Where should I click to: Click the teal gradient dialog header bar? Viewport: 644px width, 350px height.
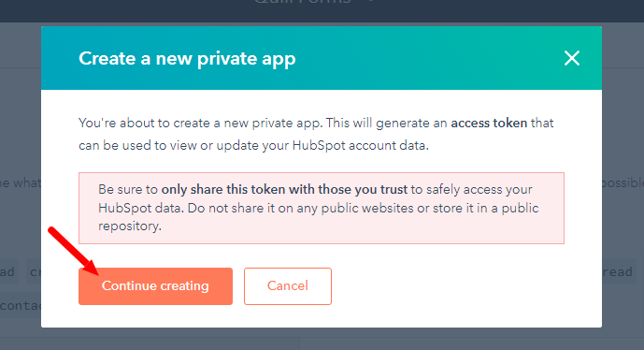(x=322, y=58)
